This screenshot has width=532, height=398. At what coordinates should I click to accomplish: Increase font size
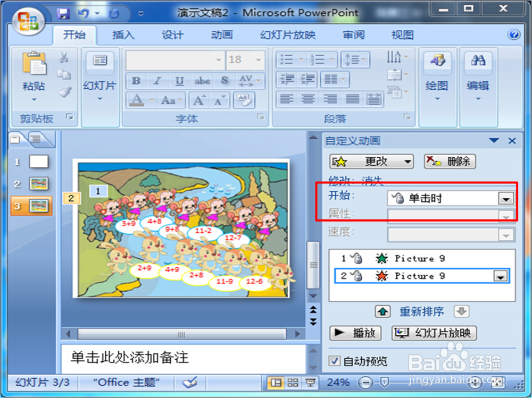[x=199, y=100]
